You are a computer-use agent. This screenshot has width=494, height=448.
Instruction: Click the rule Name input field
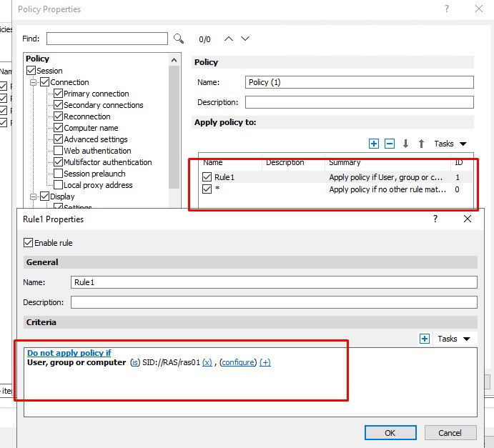click(273, 282)
